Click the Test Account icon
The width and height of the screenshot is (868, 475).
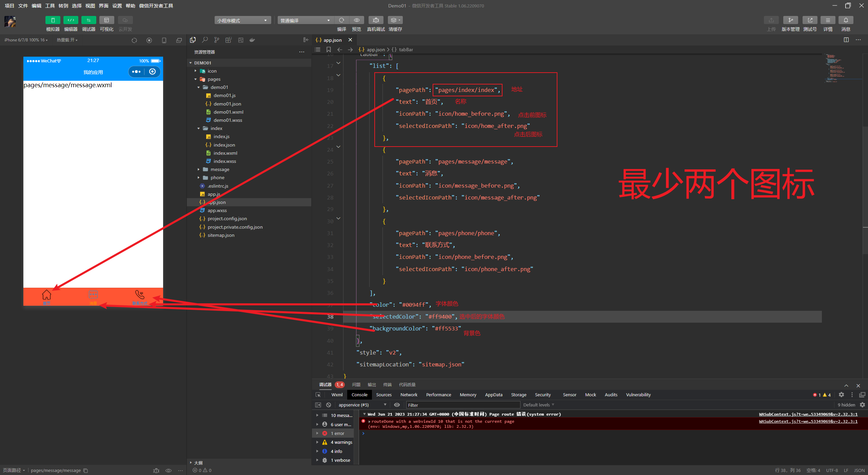tap(810, 20)
